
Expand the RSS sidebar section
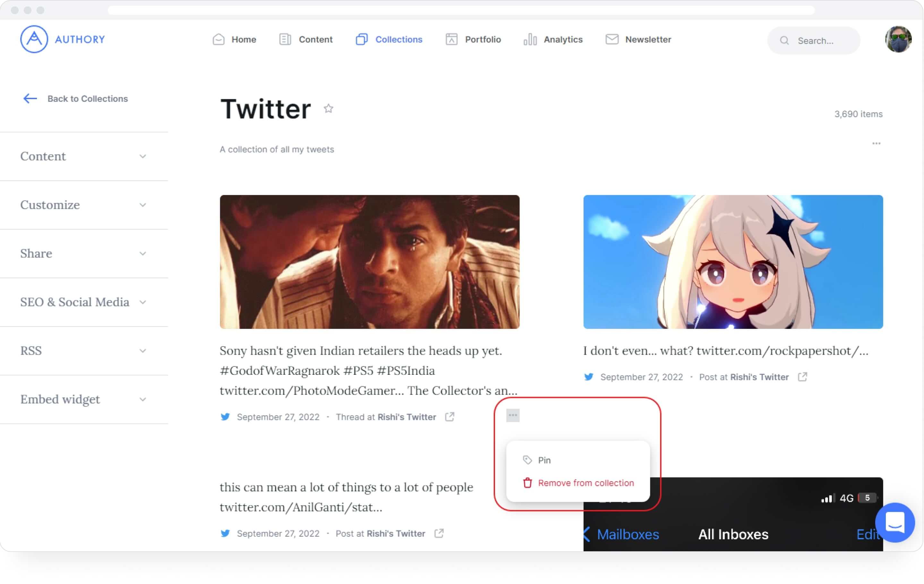pos(84,351)
